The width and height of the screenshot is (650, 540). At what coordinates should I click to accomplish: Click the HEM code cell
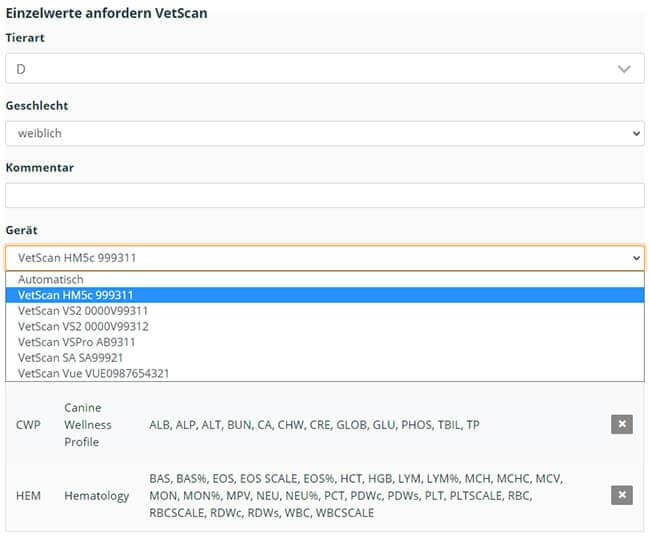coord(28,496)
